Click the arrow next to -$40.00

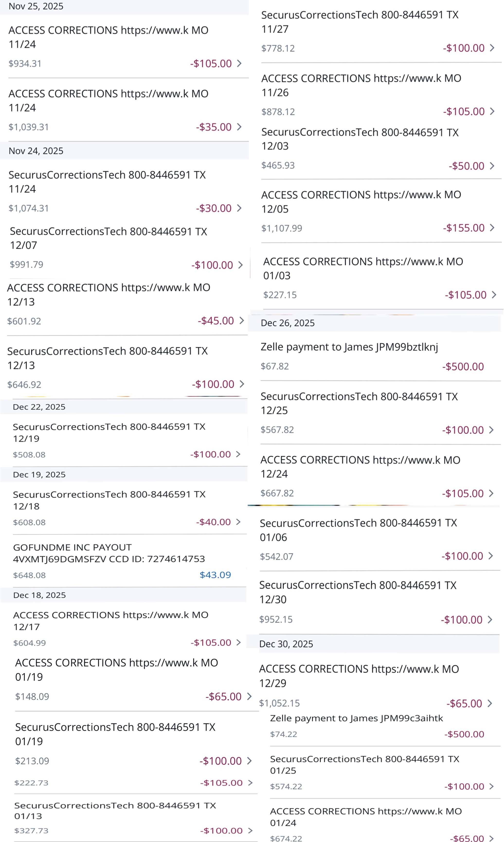coord(238,522)
